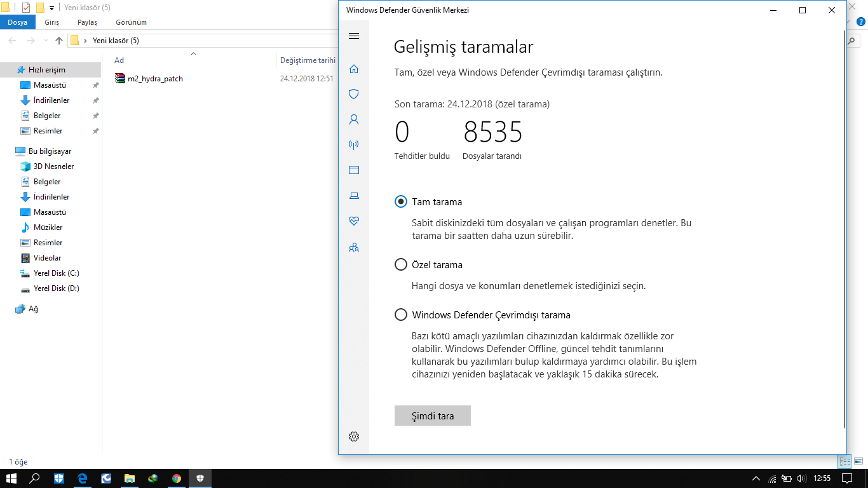Open Action Center notifications icon

click(846, 478)
